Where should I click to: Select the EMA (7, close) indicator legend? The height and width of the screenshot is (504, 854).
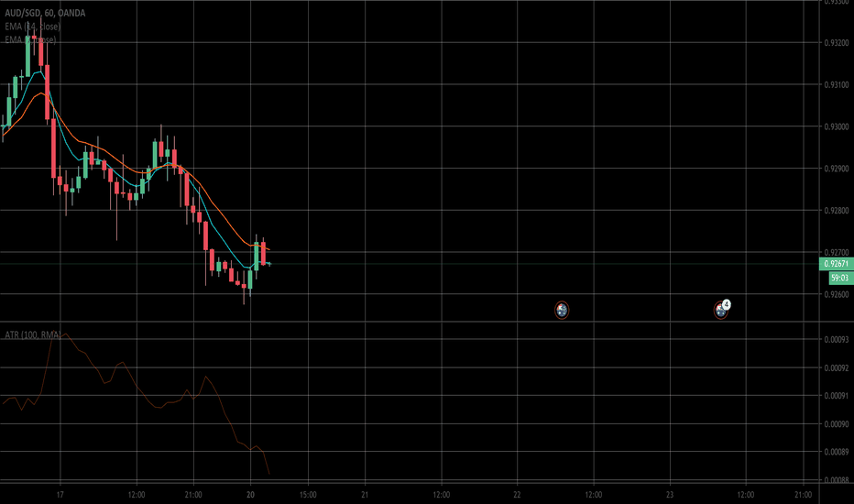(30, 39)
